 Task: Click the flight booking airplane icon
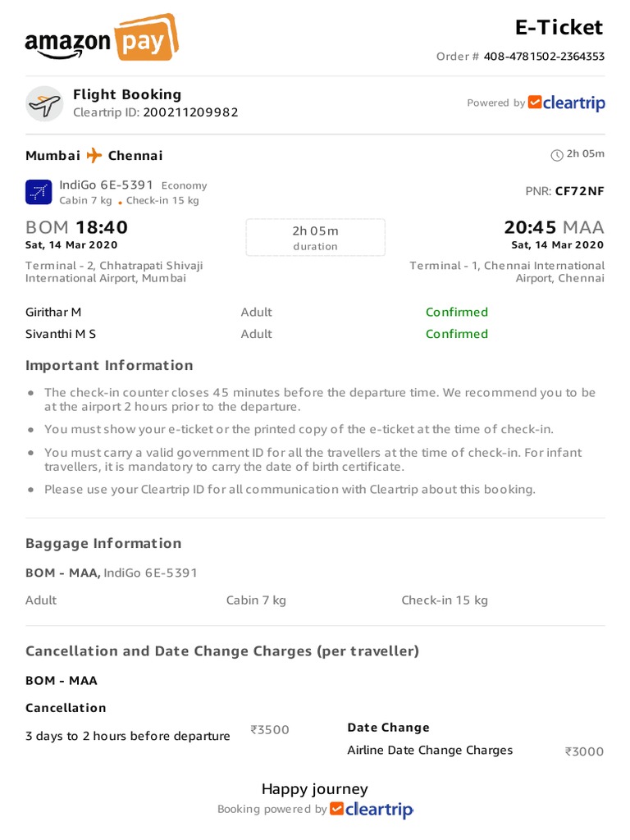click(44, 104)
